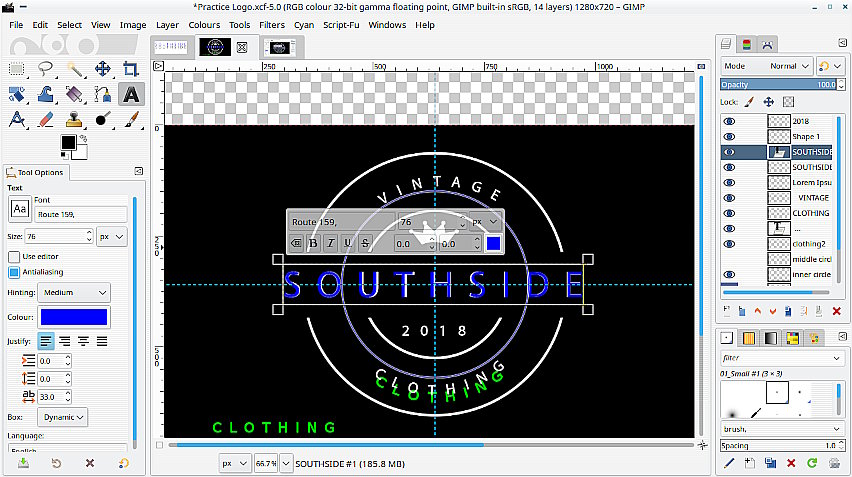This screenshot has width=852, height=477.
Task: Select the Rectangle Select tool
Action: pos(17,69)
